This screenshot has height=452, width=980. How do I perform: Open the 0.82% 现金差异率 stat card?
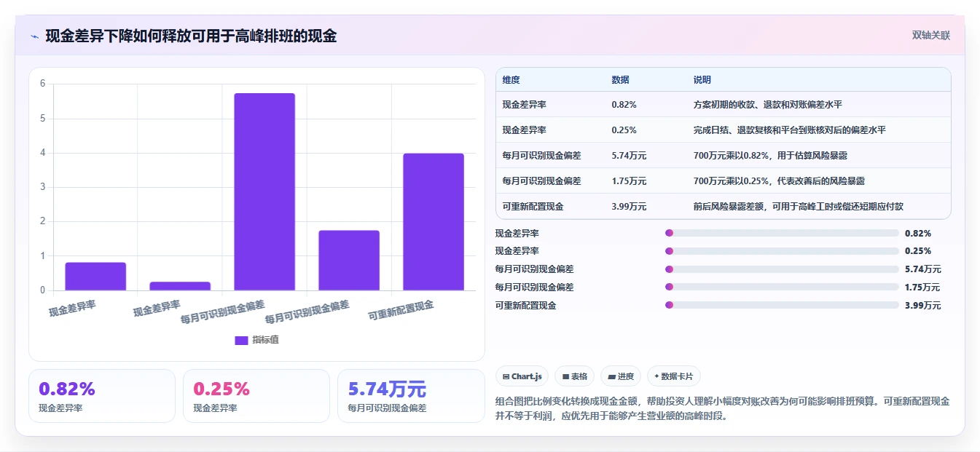102,396
